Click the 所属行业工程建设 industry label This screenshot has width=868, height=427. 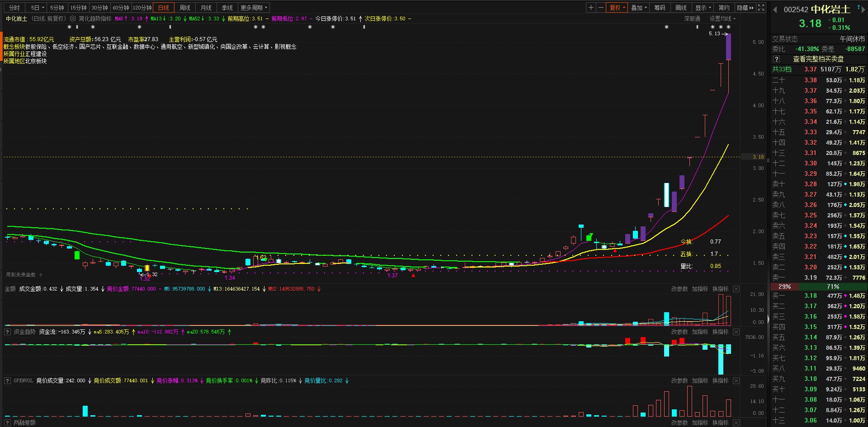pyautogui.click(x=25, y=54)
